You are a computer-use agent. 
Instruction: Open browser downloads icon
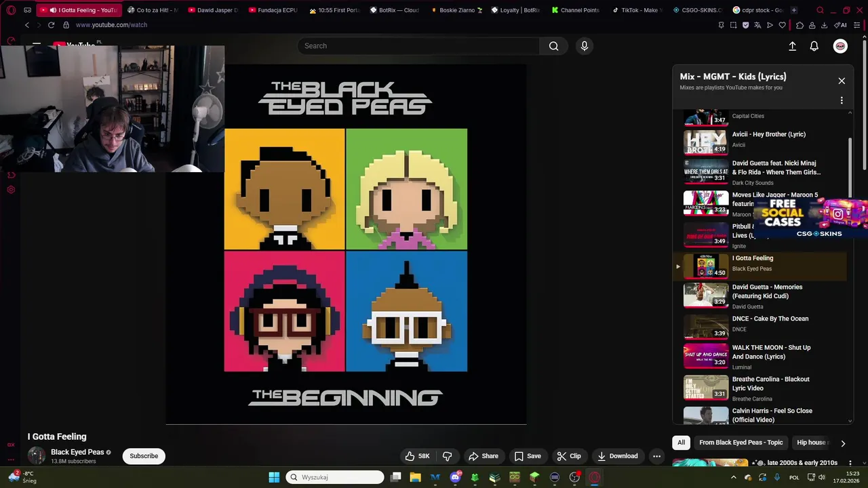[x=824, y=25]
